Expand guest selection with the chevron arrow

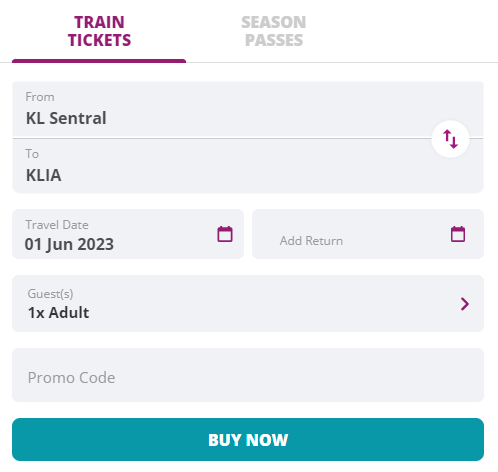tap(465, 304)
